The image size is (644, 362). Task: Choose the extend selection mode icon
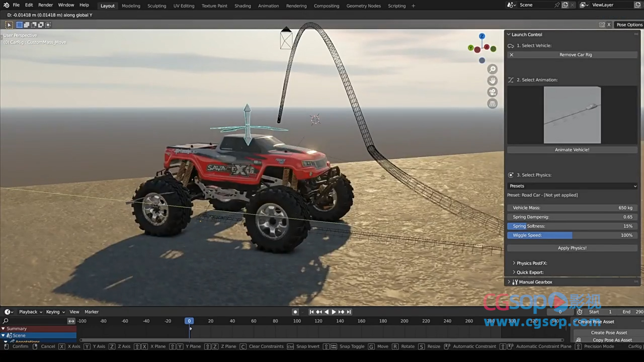(x=27, y=25)
